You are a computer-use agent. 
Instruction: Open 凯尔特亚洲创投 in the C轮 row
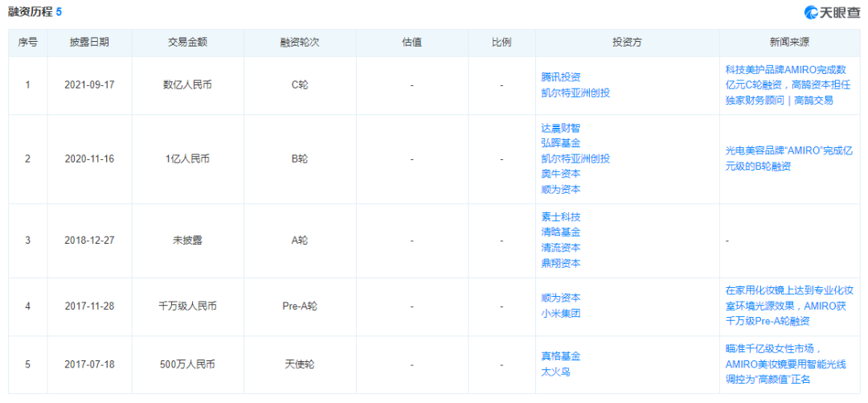575,93
